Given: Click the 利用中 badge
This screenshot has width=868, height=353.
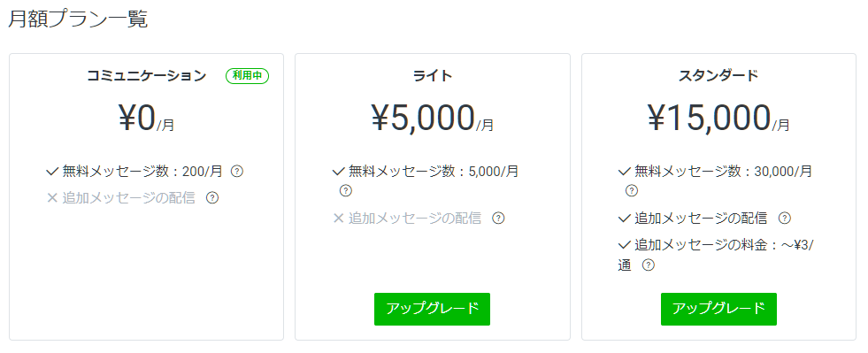Looking at the screenshot, I should 248,76.
